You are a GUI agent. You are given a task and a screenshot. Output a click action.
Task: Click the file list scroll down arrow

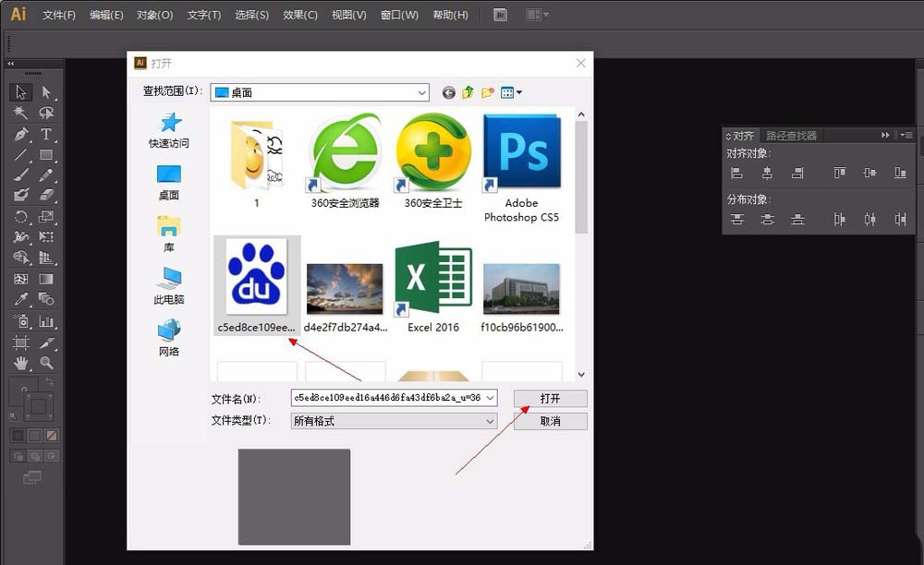pyautogui.click(x=581, y=374)
